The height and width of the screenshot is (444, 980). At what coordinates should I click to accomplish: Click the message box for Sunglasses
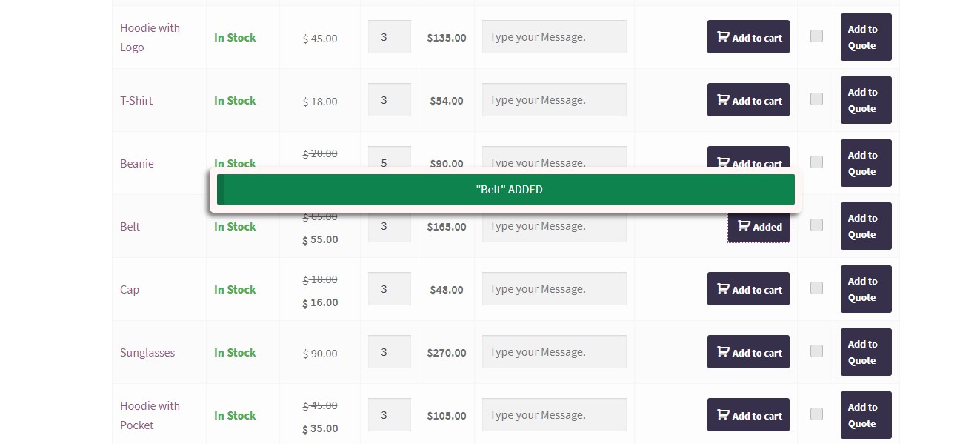(554, 352)
